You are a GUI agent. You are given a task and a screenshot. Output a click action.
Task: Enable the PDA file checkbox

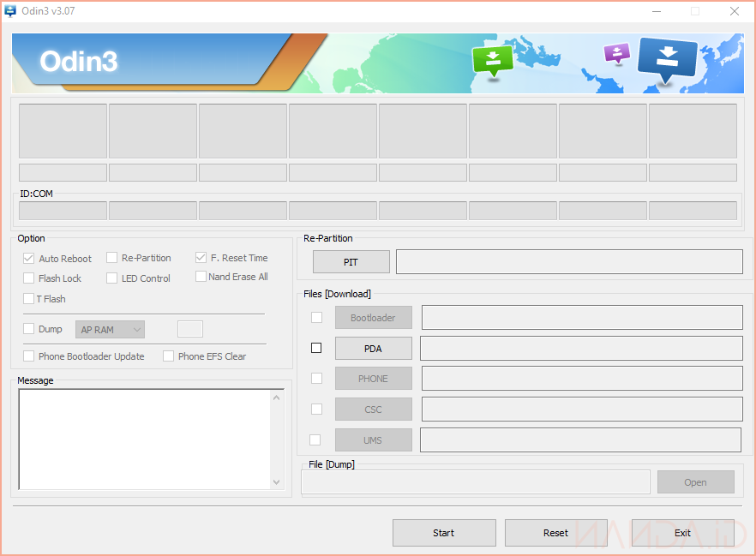316,348
